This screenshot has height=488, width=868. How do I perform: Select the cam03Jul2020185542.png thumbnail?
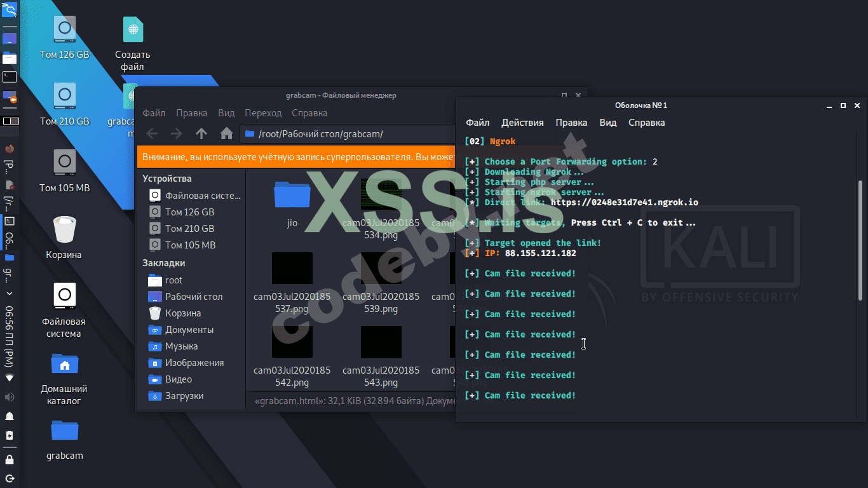(x=292, y=357)
